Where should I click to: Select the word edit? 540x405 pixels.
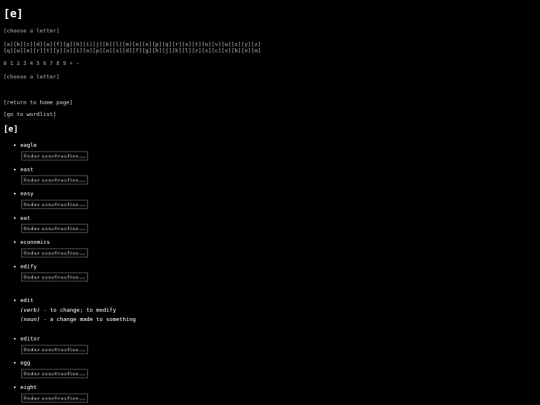(27, 300)
